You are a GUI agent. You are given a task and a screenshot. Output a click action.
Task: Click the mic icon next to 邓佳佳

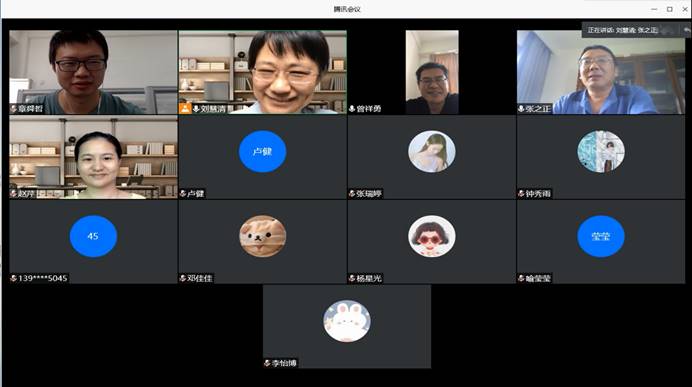183,278
